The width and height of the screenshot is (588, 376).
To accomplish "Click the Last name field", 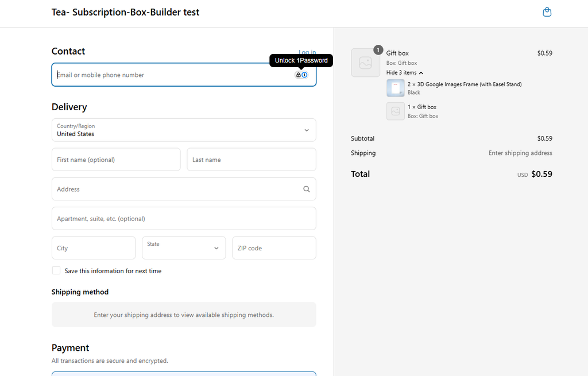I will click(x=252, y=160).
